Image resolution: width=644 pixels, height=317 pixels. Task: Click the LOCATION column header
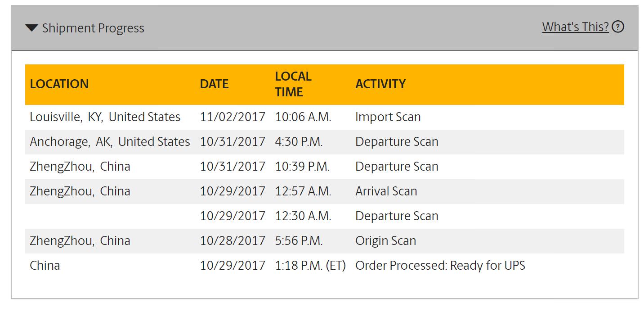click(59, 84)
